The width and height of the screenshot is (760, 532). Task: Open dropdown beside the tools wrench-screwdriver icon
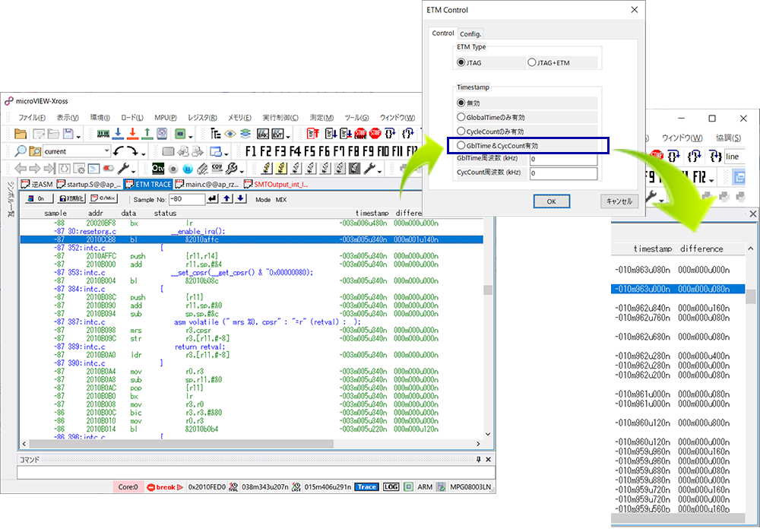click(x=242, y=171)
